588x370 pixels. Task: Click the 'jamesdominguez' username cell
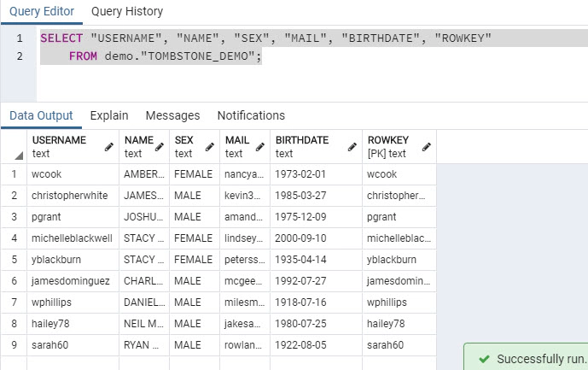click(73, 281)
